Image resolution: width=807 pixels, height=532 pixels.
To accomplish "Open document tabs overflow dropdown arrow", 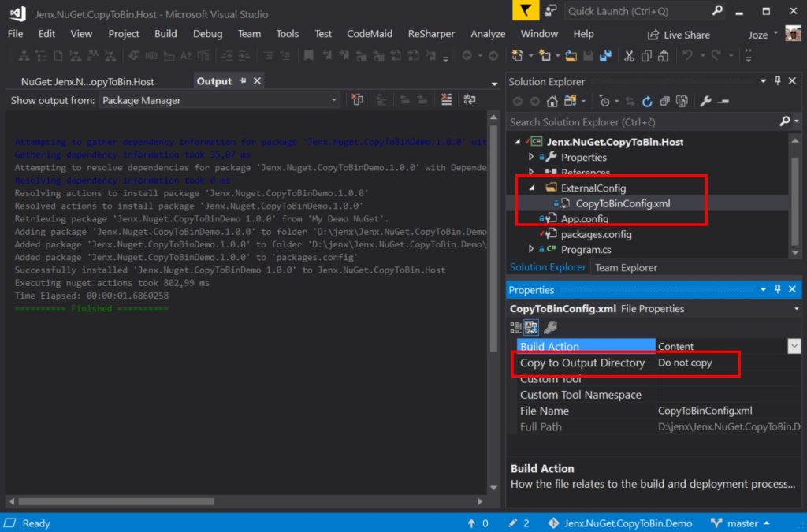I will [x=494, y=84].
